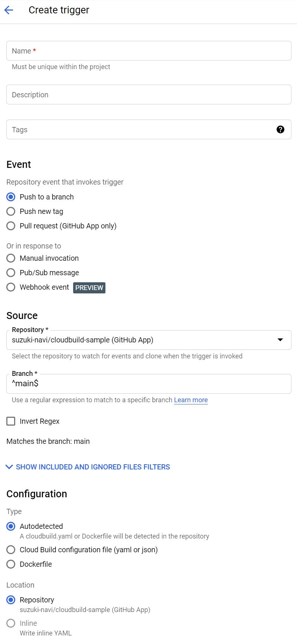This screenshot has height=644, width=297.
Task: Enable the Webhook event option
Action: pos(11,287)
